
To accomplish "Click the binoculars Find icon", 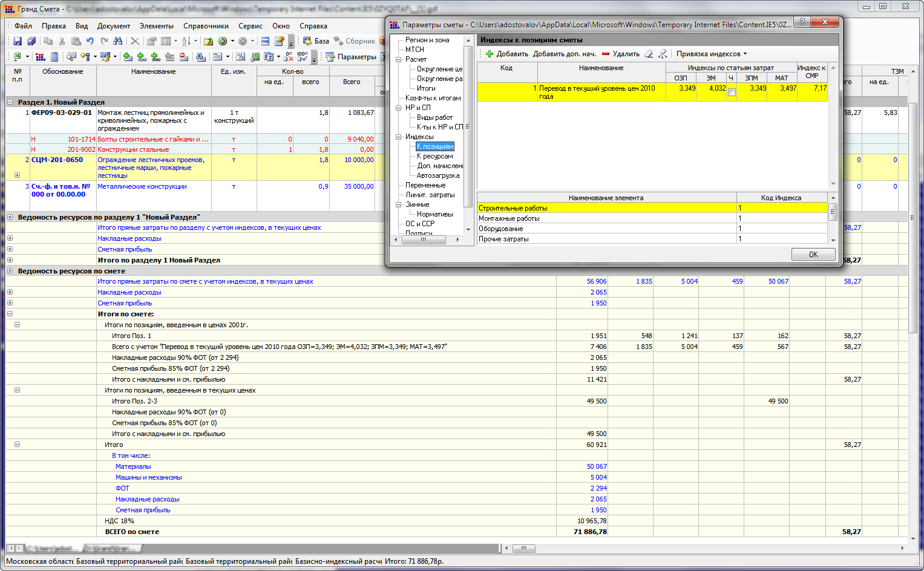I will (x=118, y=41).
